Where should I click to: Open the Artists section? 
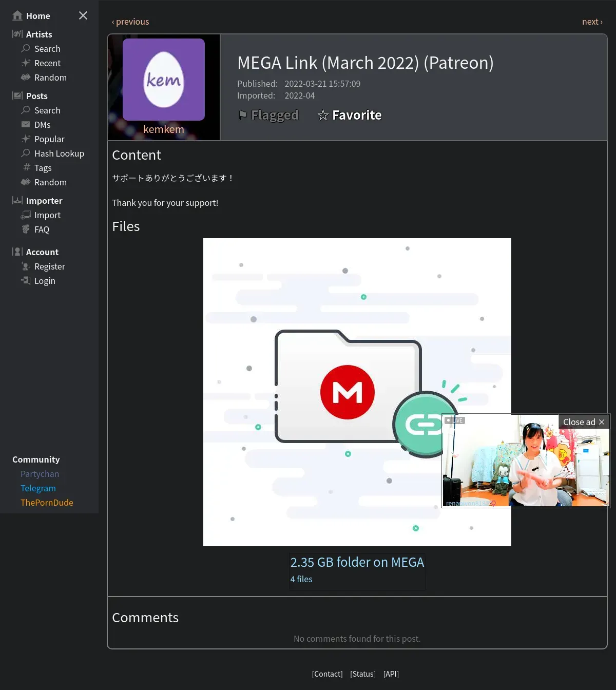[39, 34]
